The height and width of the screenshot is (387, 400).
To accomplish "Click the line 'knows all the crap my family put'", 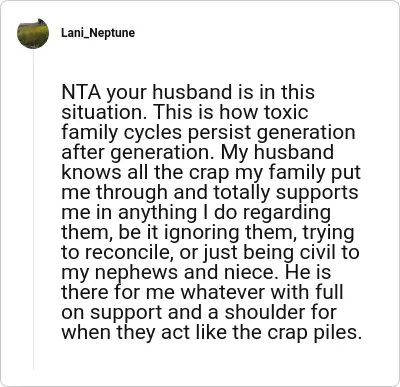I will 211,173.
